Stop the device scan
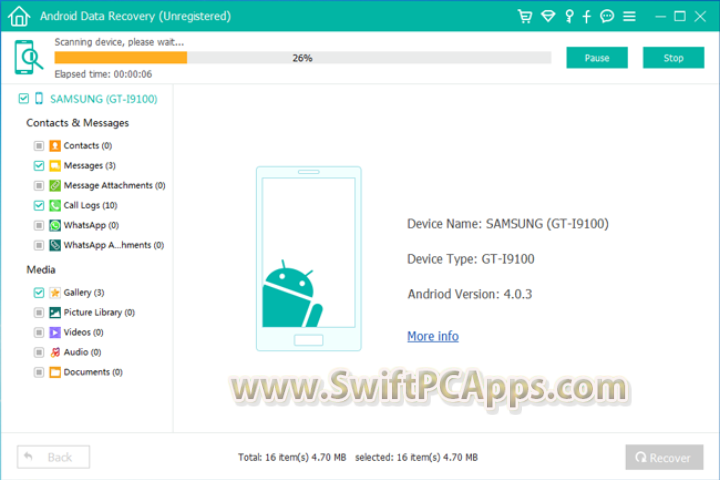This screenshot has width=720, height=480. (x=673, y=58)
